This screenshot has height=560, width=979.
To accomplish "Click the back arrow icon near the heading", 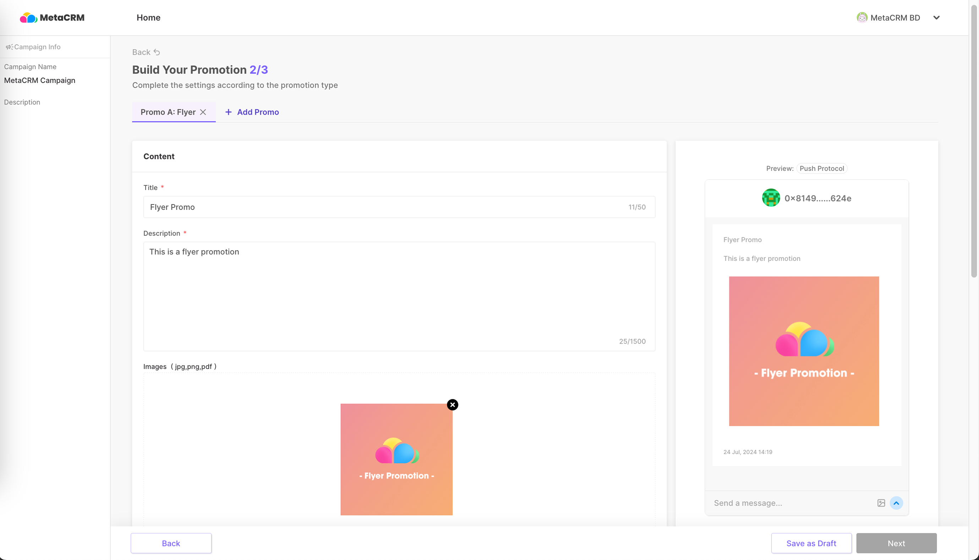I will 157,52.
